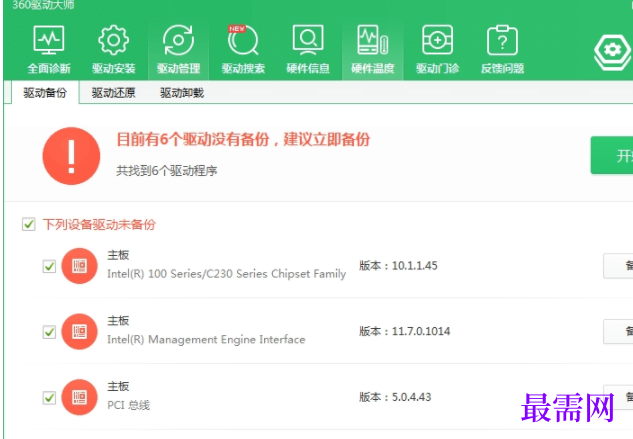Screen dimensions: 633x439
Task: Click motherboard icon for Management Engine Interface
Action: pos(79,332)
